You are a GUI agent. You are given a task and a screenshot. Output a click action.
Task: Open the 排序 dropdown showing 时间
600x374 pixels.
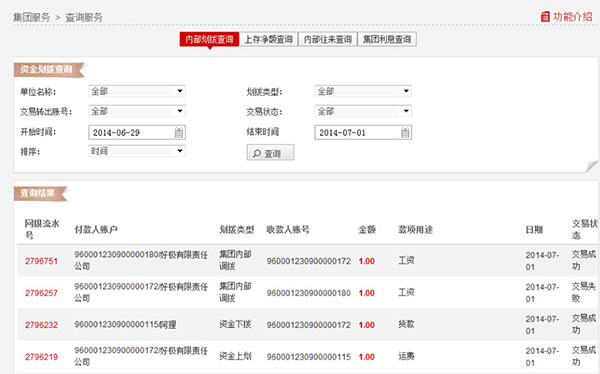(x=137, y=151)
